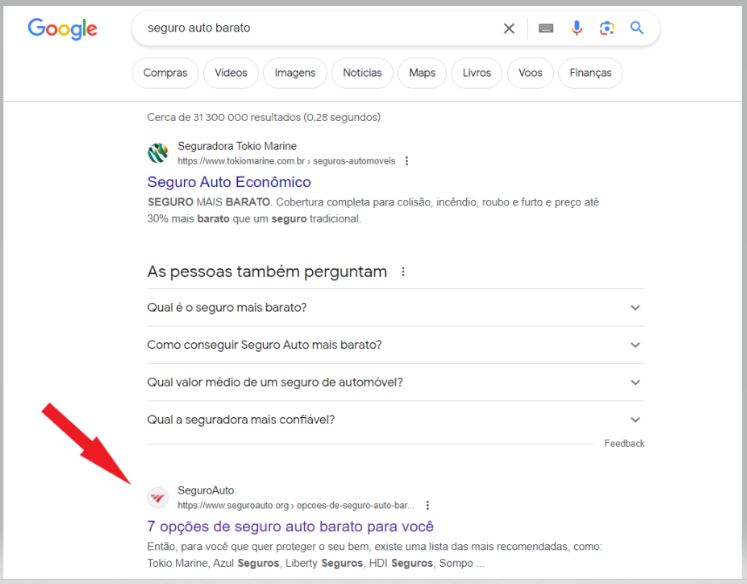
Task: Click the 'Seguradora Tokio Marine' site name
Action: (x=237, y=146)
